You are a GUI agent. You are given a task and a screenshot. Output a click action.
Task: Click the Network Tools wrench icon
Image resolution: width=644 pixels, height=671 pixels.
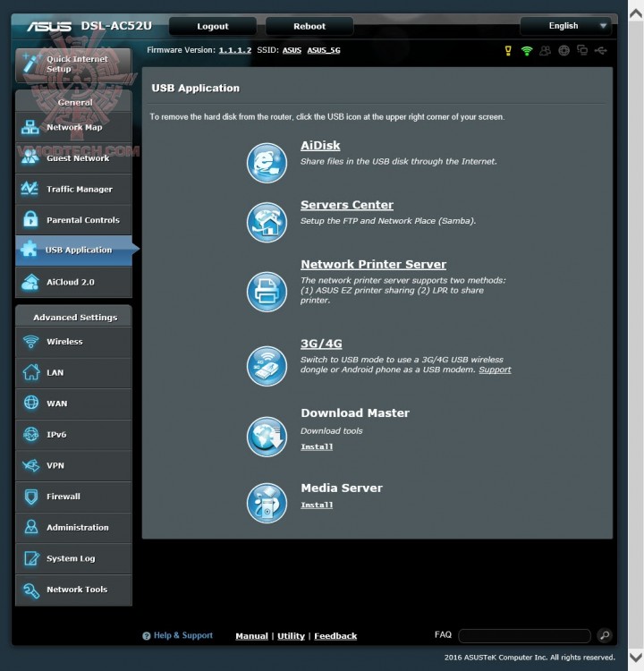tap(31, 590)
